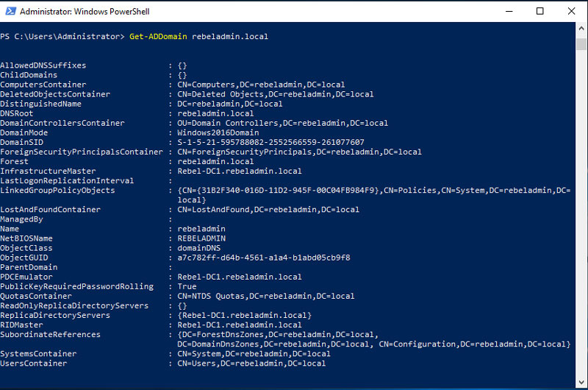The image size is (588, 390).
Task: Click the DeletedObjectsContainer label
Action: [55, 94]
